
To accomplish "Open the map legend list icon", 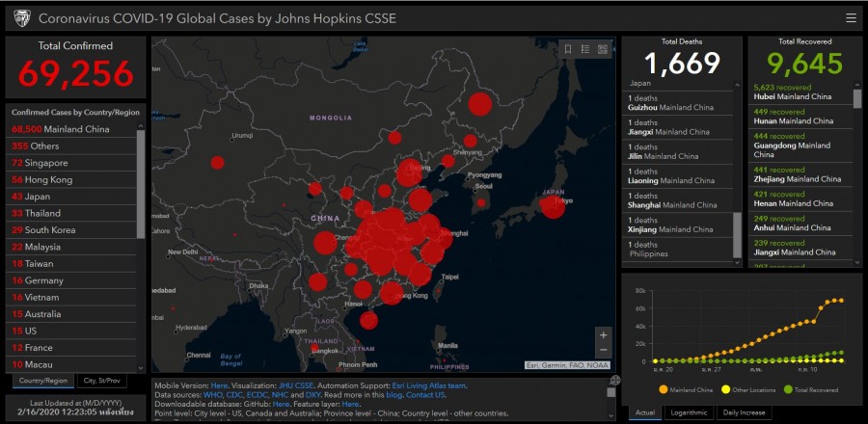I will pos(585,49).
